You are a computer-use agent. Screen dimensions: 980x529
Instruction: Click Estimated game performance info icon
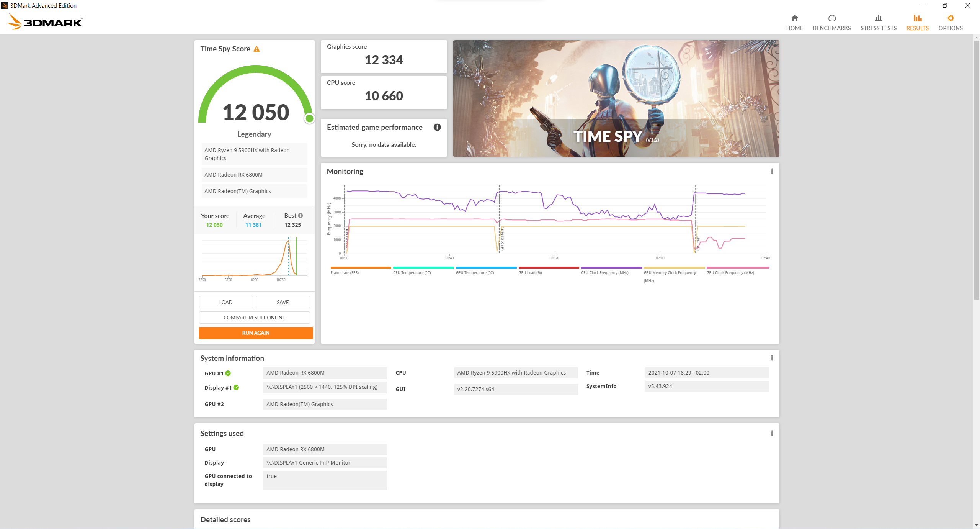[437, 127]
